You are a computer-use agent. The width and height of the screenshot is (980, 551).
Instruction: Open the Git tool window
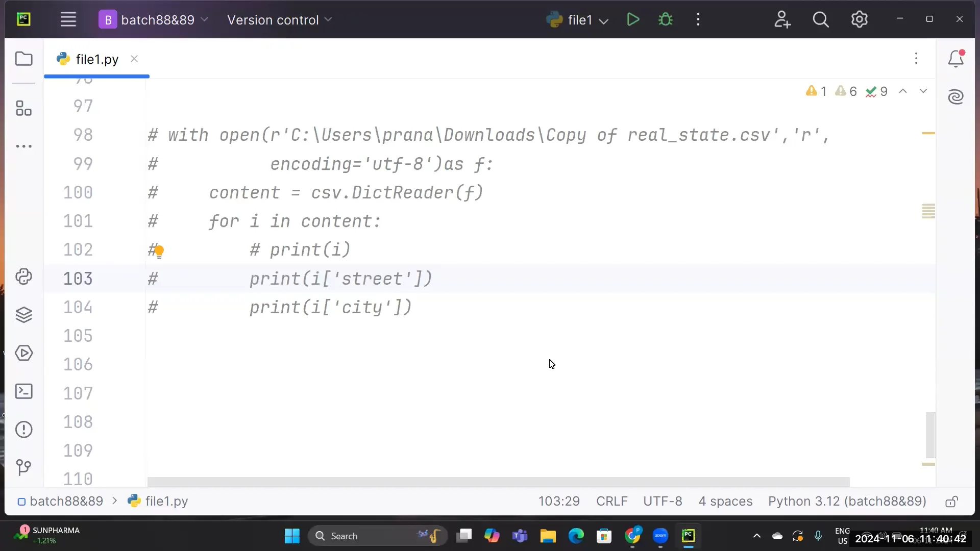(x=23, y=468)
